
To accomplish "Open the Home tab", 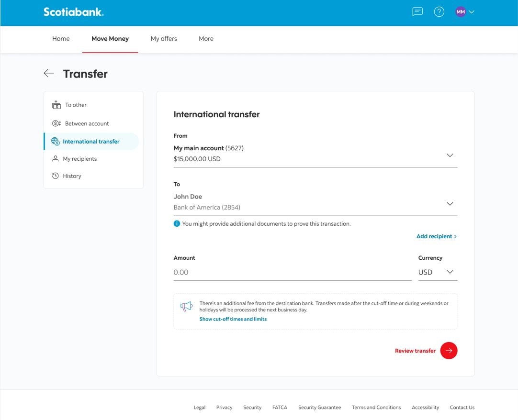I will point(61,39).
